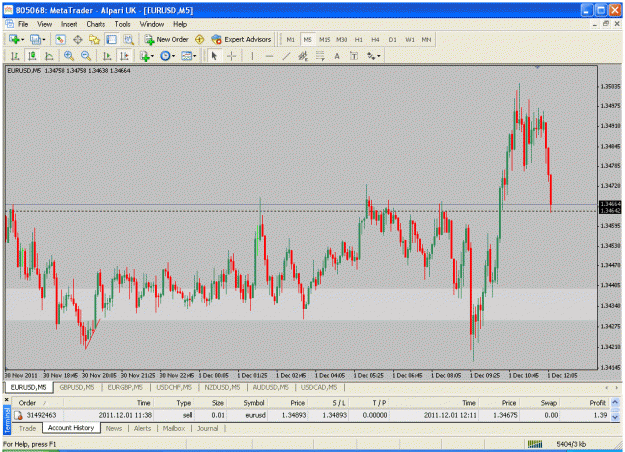Viewport: 625px width, 452px height.
Task: Switch chart to M15 timeframe
Action: click(x=324, y=39)
